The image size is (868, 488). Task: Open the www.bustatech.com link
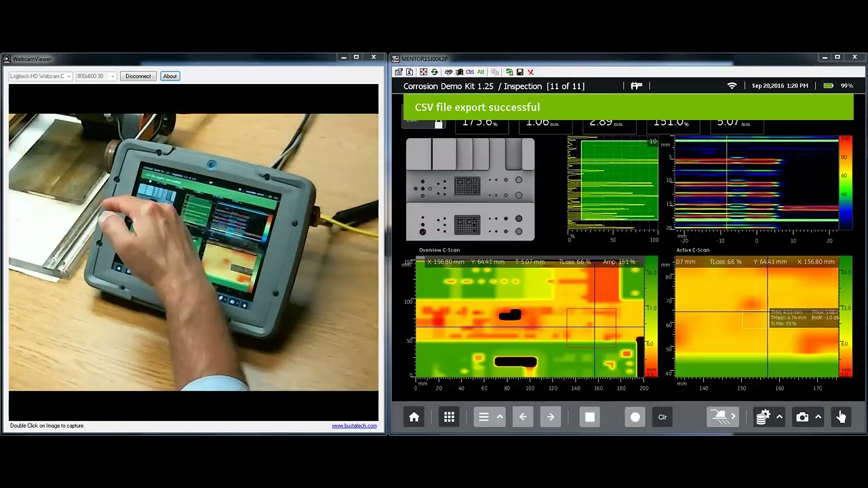pyautogui.click(x=354, y=426)
